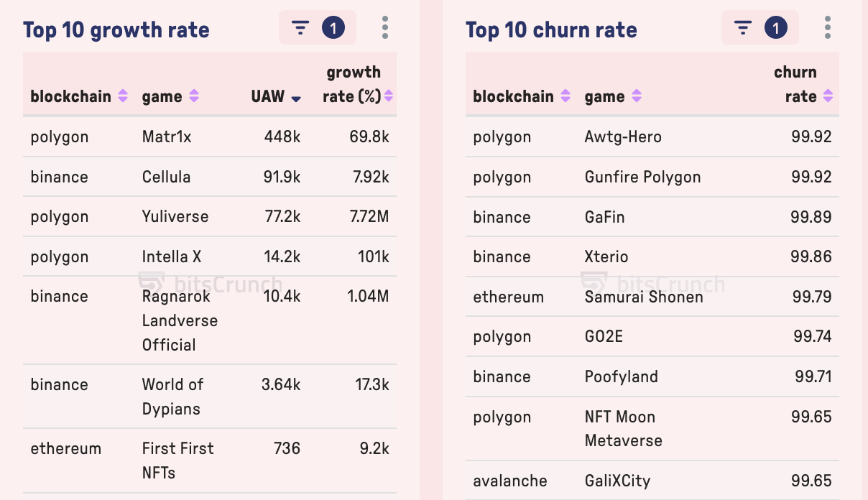The height and width of the screenshot is (500, 868).
Task: Sort churn table by game column
Action: click(636, 96)
